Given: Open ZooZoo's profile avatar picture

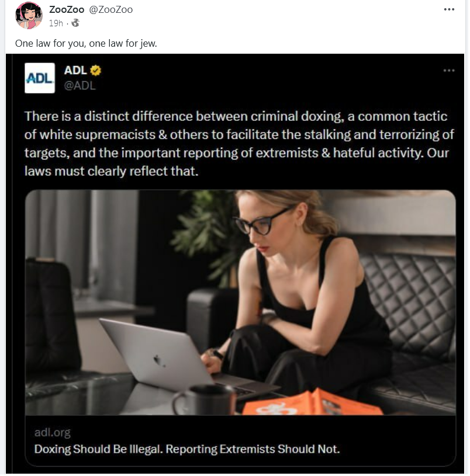Looking at the screenshot, I should (29, 16).
